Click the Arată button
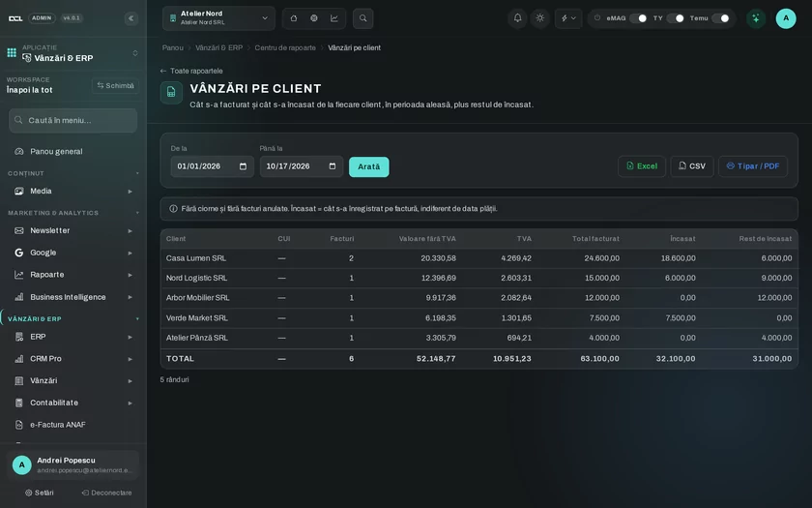Screen dimensions: 812x508 click(x=368, y=166)
